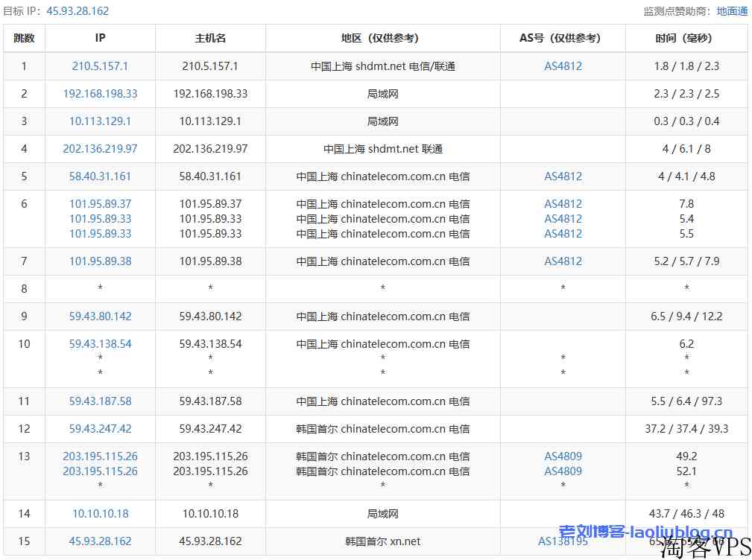Open the AS4812 link in hop 7
The width and height of the screenshot is (752, 560).
pyautogui.click(x=563, y=261)
